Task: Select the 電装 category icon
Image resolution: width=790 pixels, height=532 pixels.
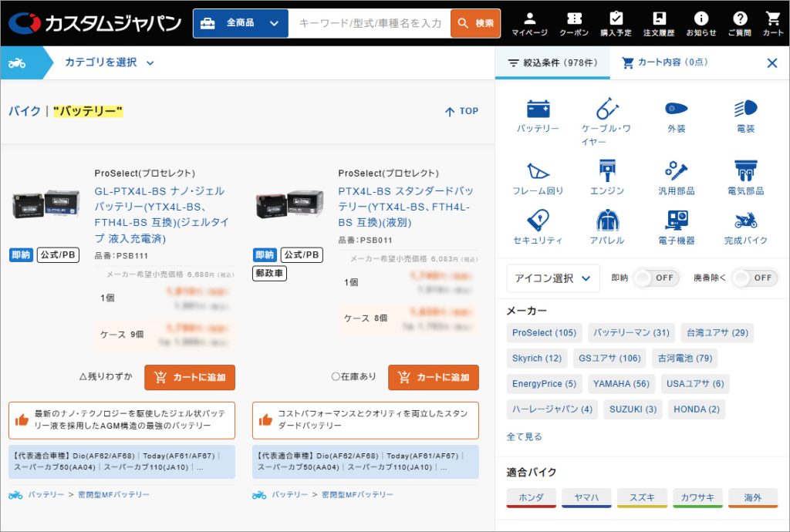Action: coord(746,116)
